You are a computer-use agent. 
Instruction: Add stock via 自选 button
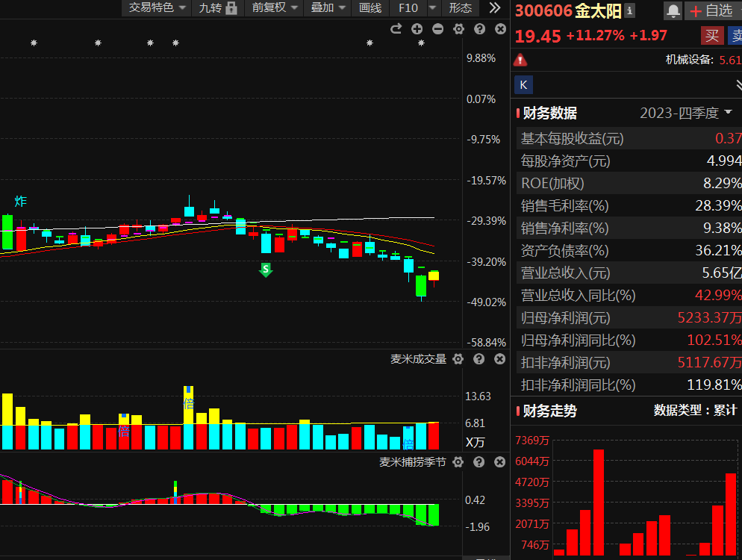[712, 10]
